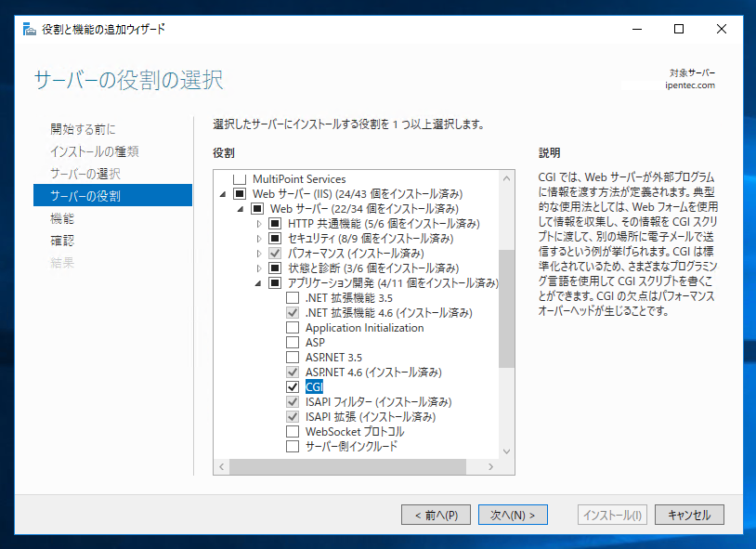The image size is (756, 549).
Task: Click the キャンセル button
Action: click(689, 515)
